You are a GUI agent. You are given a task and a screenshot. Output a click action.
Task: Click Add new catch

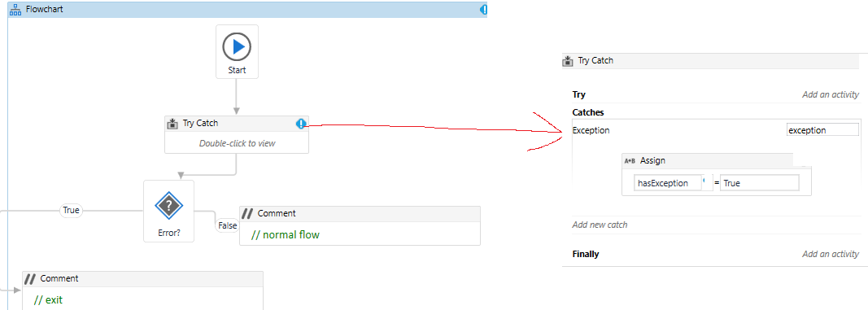[600, 225]
